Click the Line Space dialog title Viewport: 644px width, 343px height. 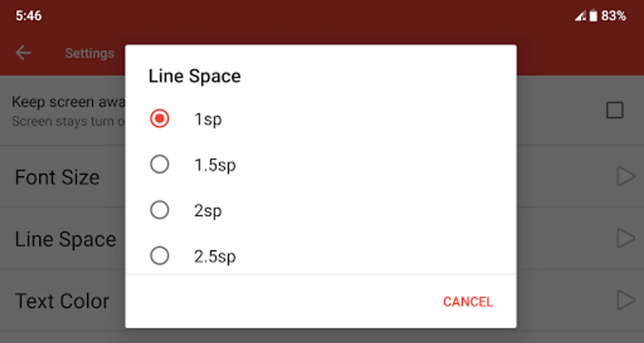pyautogui.click(x=195, y=76)
